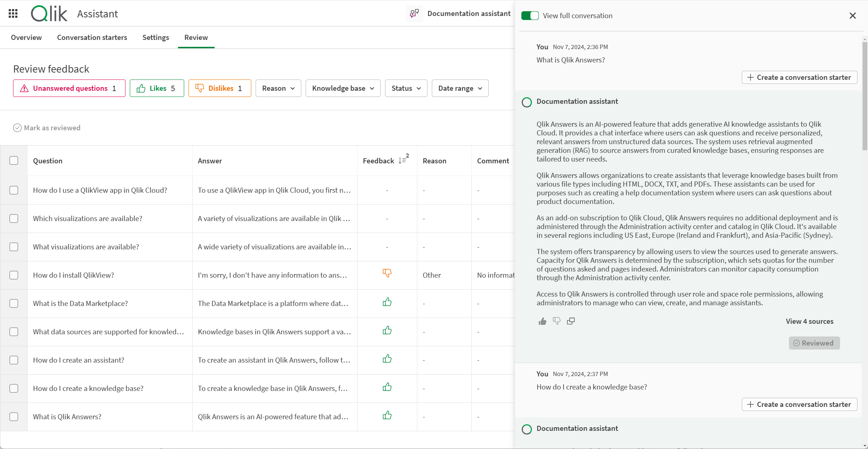The width and height of the screenshot is (868, 449).
Task: Click the View 4 sources link
Action: 810,321
